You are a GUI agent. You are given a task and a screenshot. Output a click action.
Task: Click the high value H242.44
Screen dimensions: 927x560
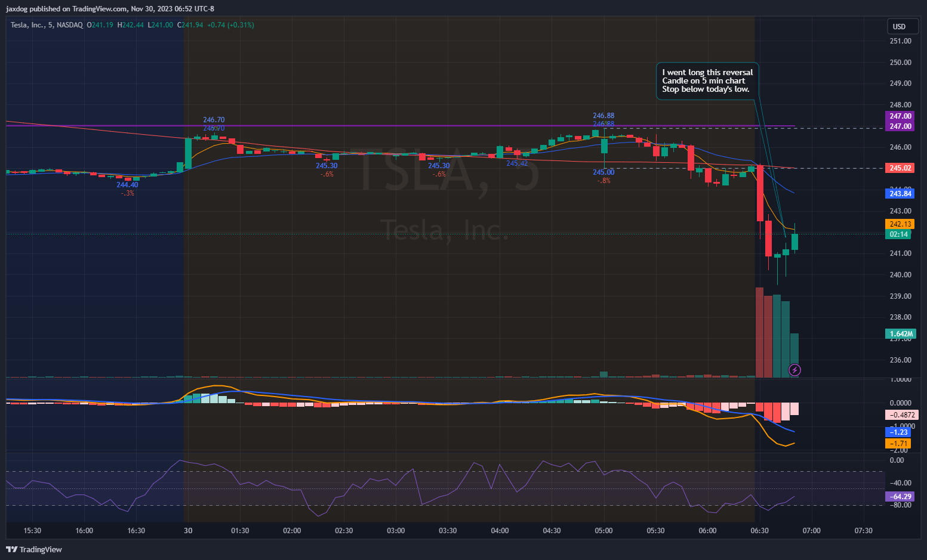[x=130, y=25]
